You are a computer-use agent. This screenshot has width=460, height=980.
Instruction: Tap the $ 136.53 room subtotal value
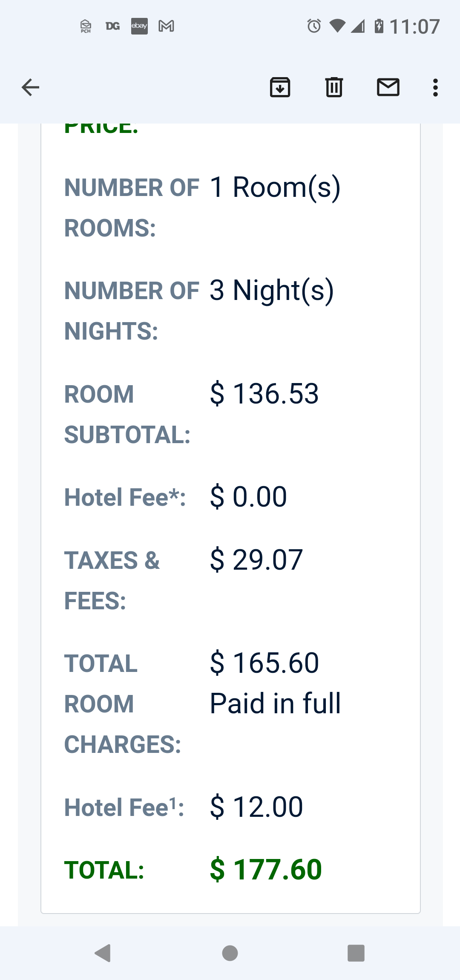[264, 393]
